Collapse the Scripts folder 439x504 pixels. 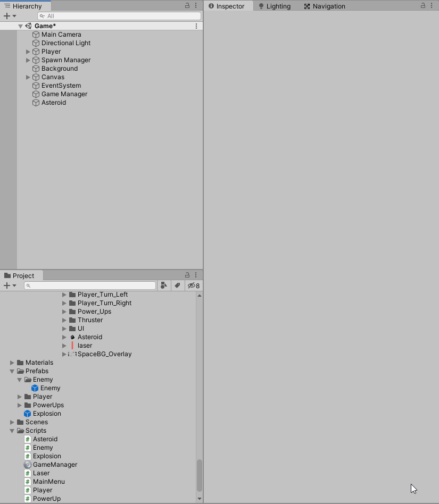[x=12, y=431]
